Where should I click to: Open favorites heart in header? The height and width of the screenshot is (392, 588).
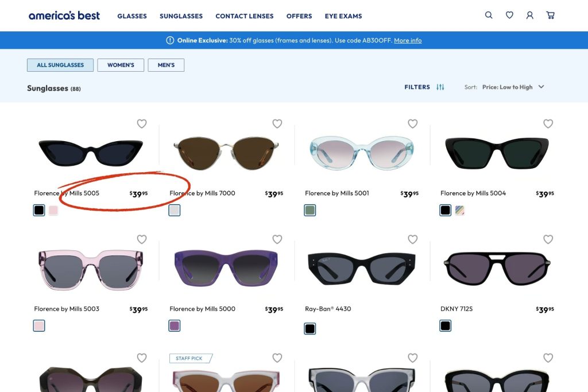[509, 15]
